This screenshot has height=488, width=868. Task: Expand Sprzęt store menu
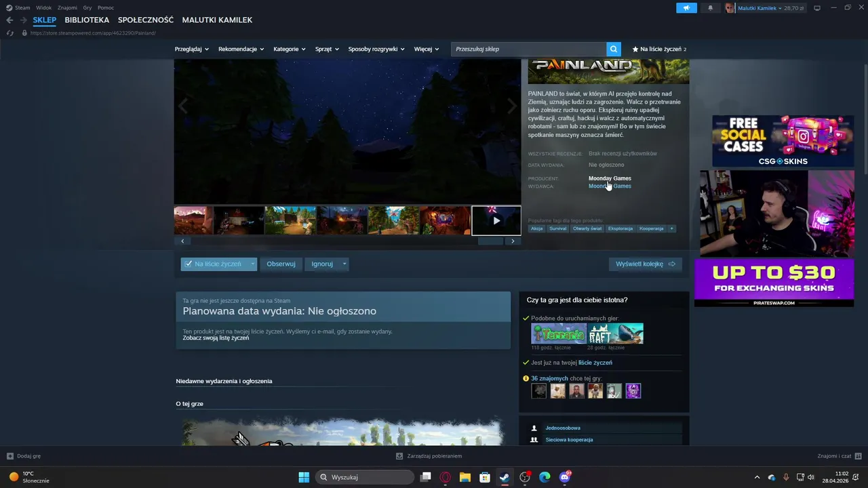[328, 49]
